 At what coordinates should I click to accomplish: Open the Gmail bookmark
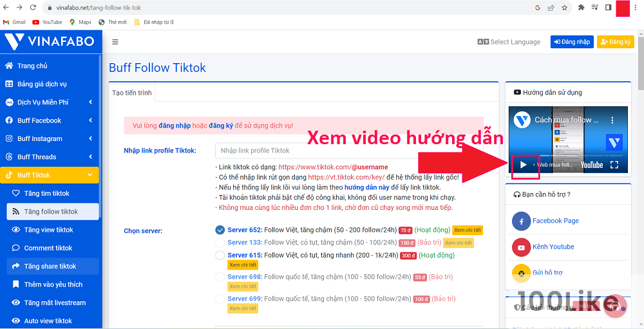click(x=14, y=22)
